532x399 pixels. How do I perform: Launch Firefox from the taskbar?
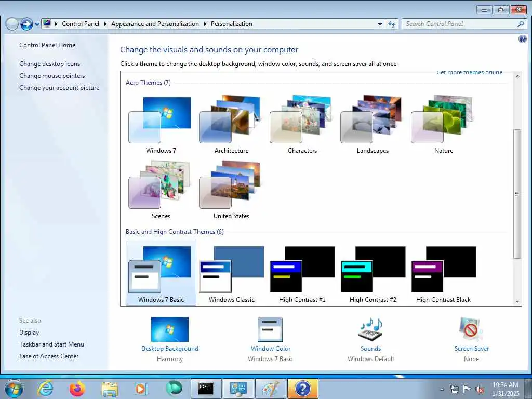pos(77,389)
